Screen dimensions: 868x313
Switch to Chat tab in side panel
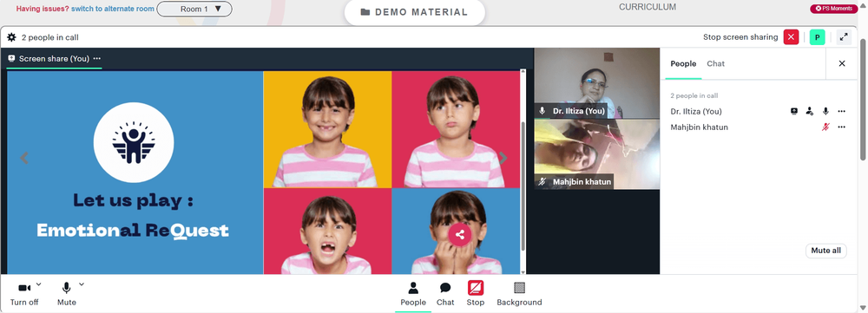[715, 63]
